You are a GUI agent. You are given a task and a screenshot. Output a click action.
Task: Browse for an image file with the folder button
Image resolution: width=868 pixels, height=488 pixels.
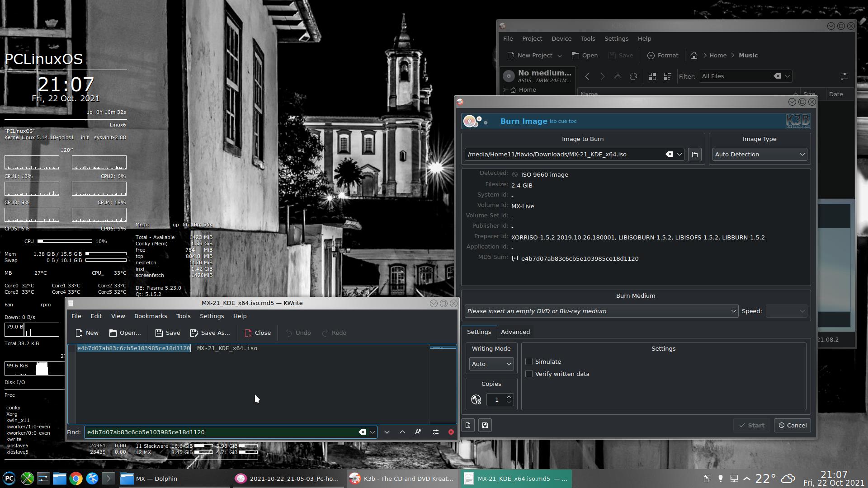click(695, 155)
